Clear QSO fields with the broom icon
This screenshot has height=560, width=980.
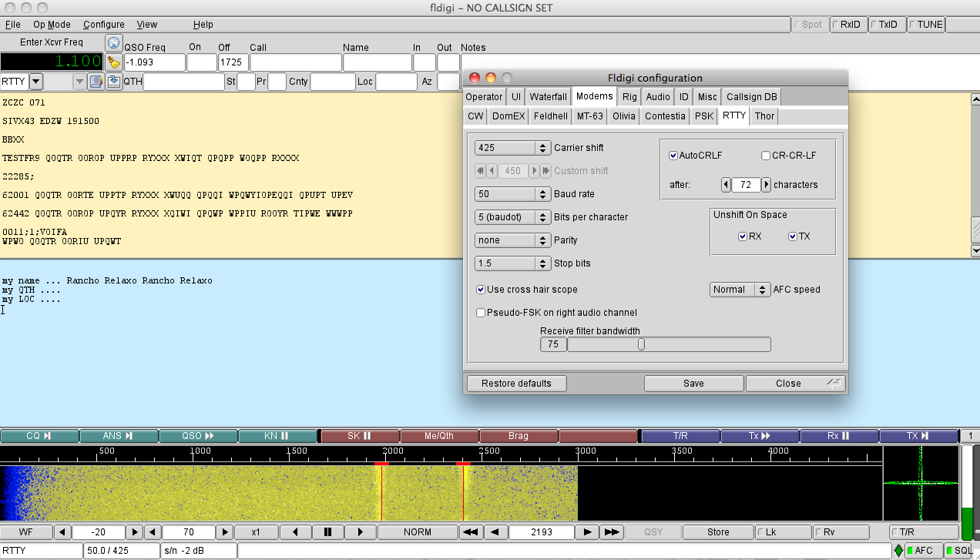(x=113, y=62)
